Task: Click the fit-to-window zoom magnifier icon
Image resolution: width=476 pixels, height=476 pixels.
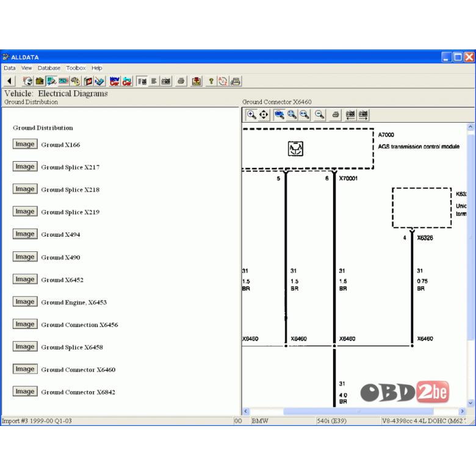Action: point(292,115)
